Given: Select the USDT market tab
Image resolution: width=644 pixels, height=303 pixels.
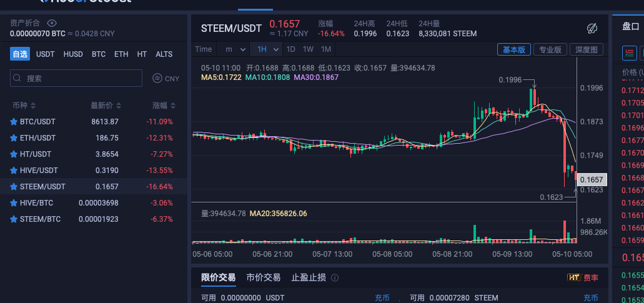Looking at the screenshot, I should pos(45,54).
